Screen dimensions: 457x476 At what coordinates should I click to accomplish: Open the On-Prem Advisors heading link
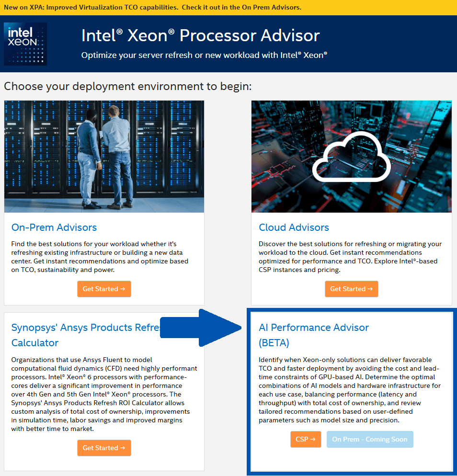(54, 227)
